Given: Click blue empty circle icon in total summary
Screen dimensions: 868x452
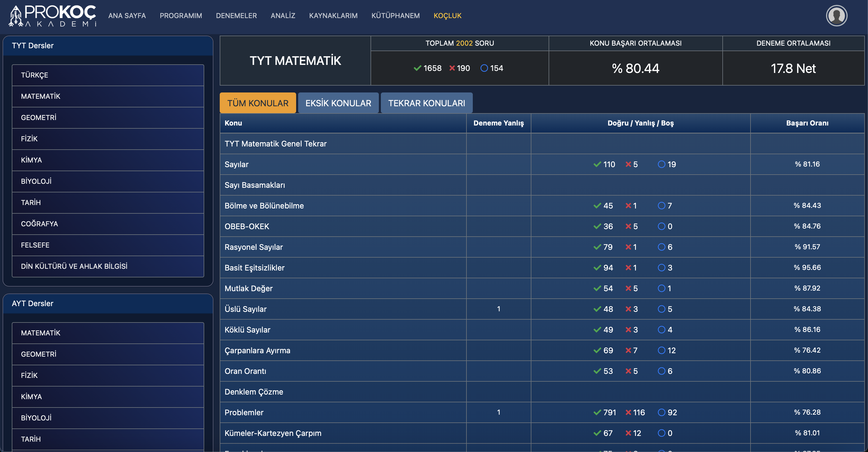Looking at the screenshot, I should pos(484,68).
